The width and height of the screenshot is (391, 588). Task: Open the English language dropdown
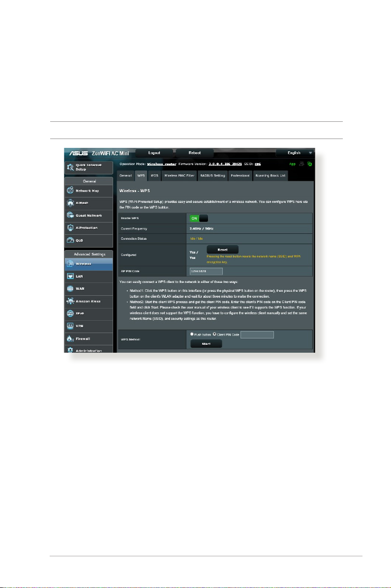[x=295, y=153]
